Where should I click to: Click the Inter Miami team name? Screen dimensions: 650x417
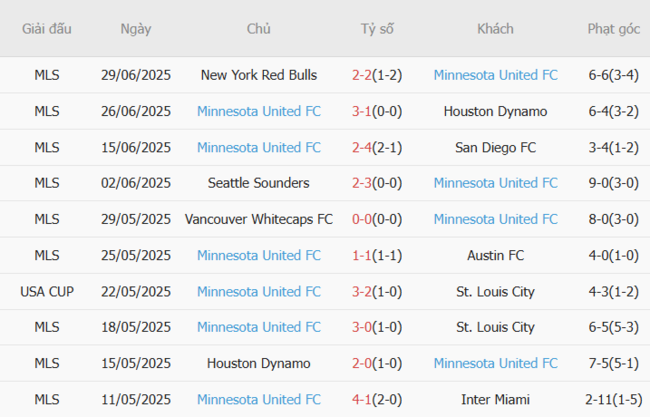pyautogui.click(x=495, y=399)
